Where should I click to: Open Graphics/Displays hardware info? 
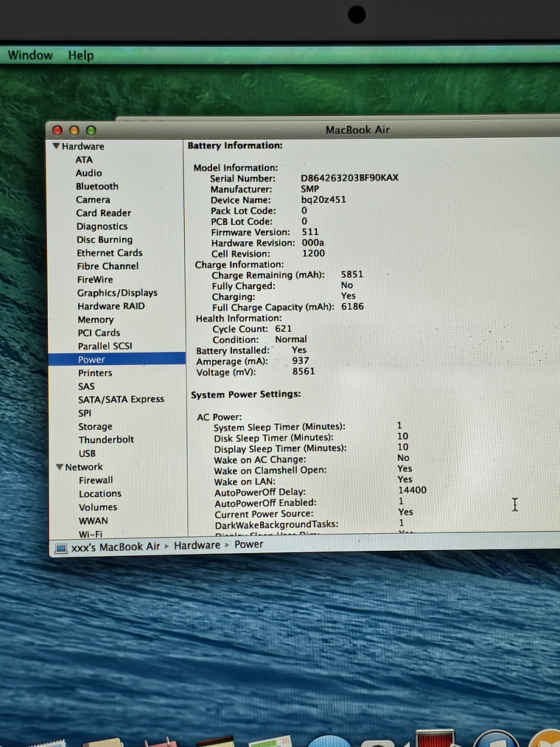117,293
